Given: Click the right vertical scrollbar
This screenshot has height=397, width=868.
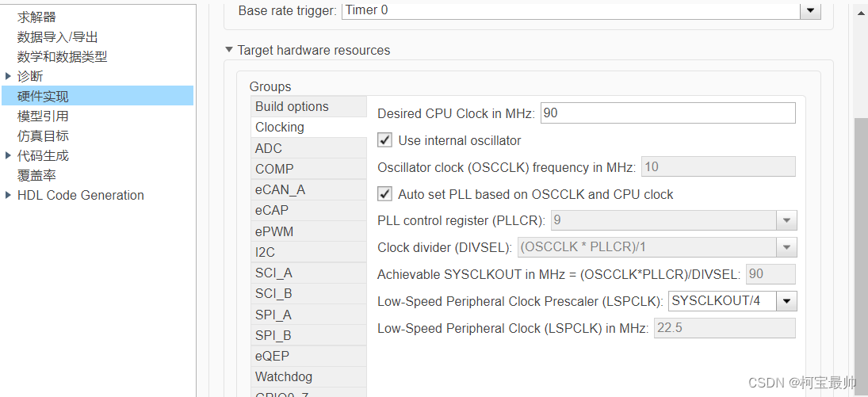Looking at the screenshot, I should [860, 238].
